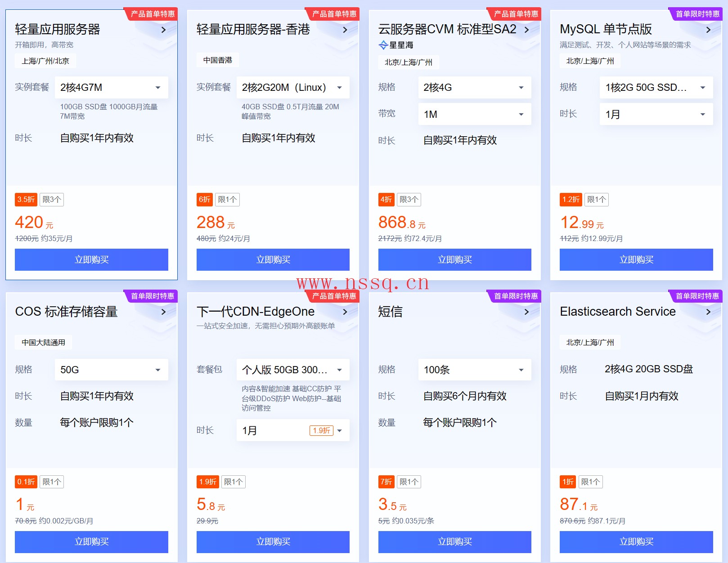
Task: Click 立即购买 for 下一代CDN-EdgeOne
Action: tap(273, 542)
